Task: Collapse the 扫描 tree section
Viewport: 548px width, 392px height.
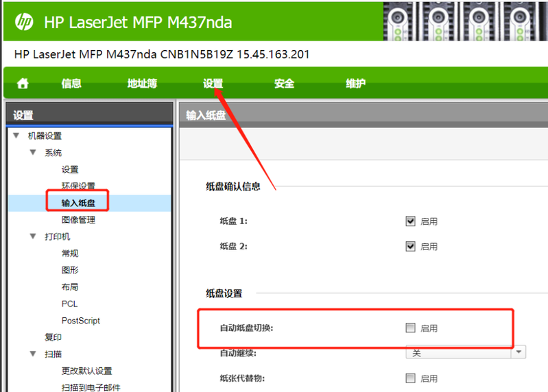Action: tap(32, 354)
